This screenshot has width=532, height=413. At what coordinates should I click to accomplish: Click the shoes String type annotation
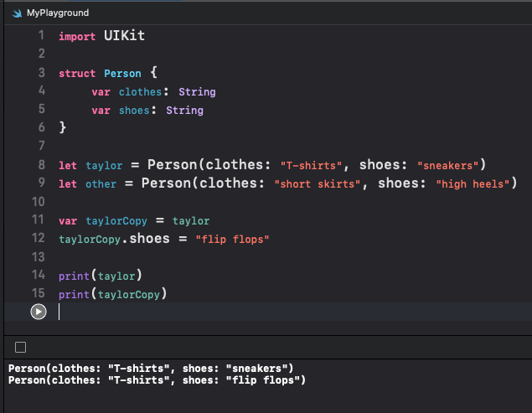pos(184,111)
